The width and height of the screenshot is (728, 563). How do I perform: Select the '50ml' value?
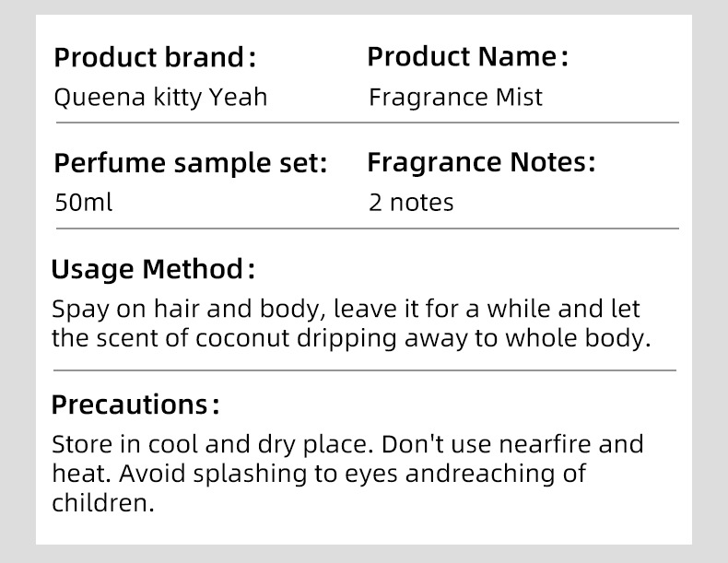(84, 203)
